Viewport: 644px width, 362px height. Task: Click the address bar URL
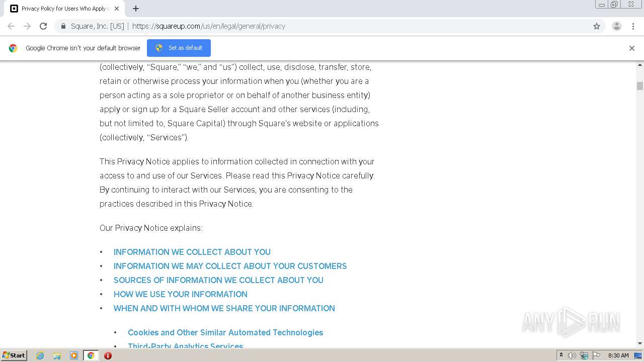pos(209,26)
